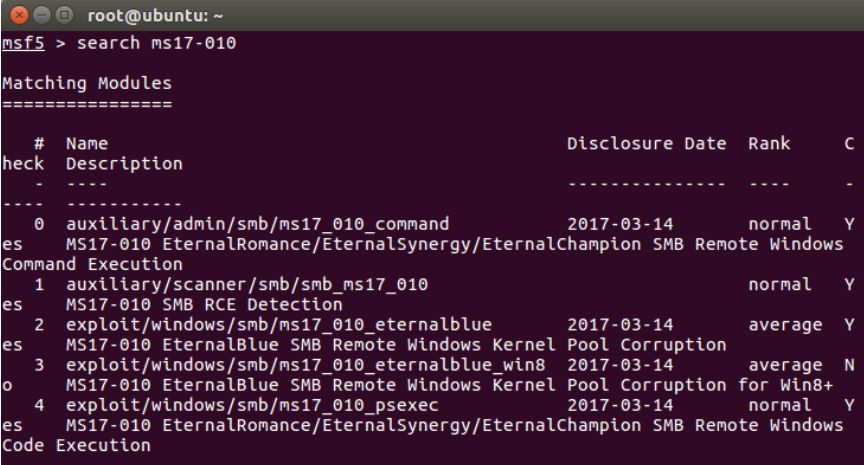
Task: Click module path auxiliary/admin/smb/ms17_010_command
Action: [x=257, y=222]
